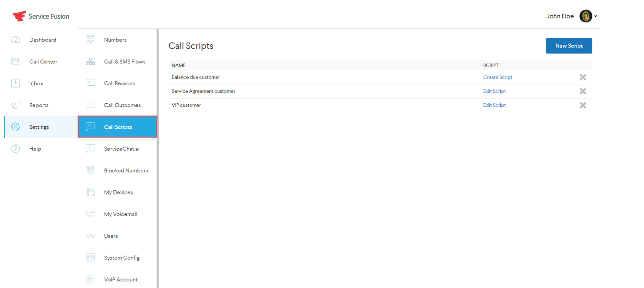Click the Blocked Numbers keypad icon

[90, 170]
